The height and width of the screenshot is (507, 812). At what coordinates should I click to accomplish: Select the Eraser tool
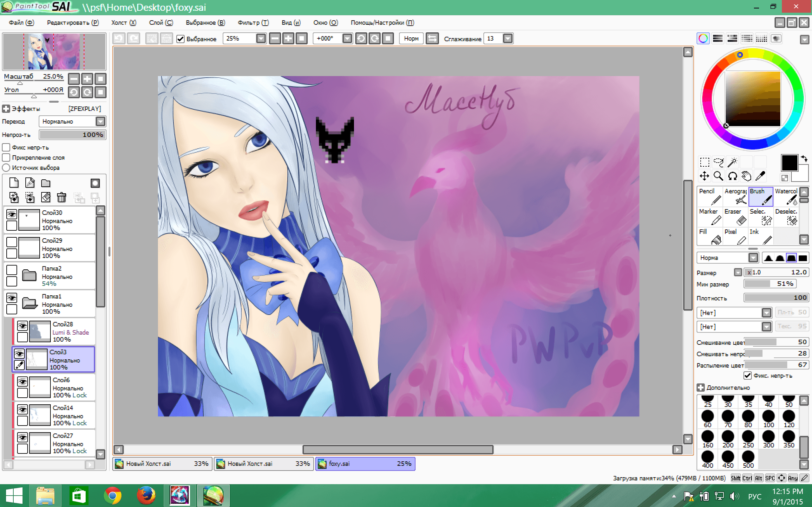click(x=736, y=217)
